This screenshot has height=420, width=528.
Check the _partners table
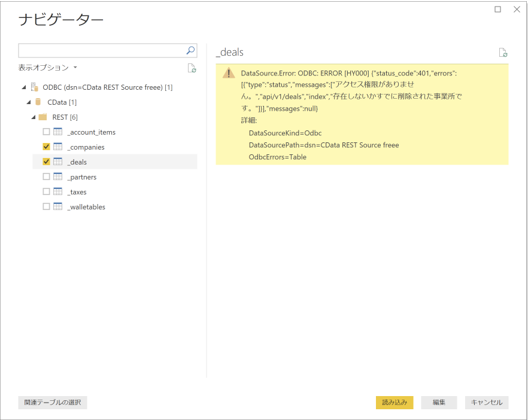[46, 176]
